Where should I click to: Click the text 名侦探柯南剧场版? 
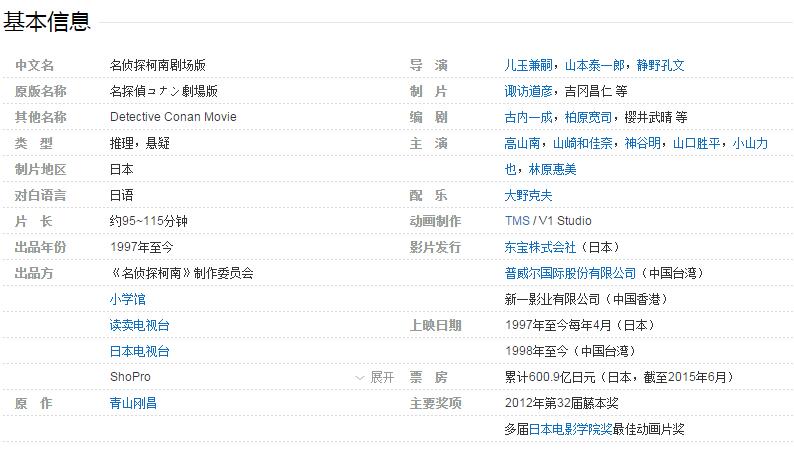(157, 65)
